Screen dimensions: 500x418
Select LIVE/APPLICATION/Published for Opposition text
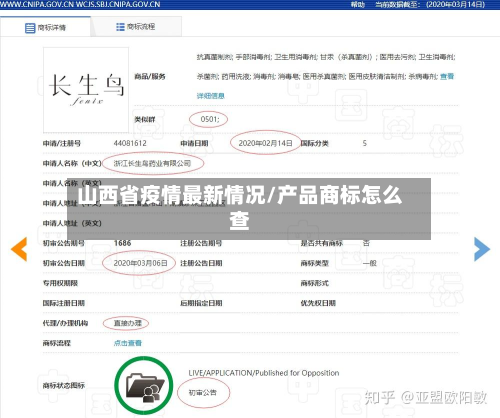point(264,373)
